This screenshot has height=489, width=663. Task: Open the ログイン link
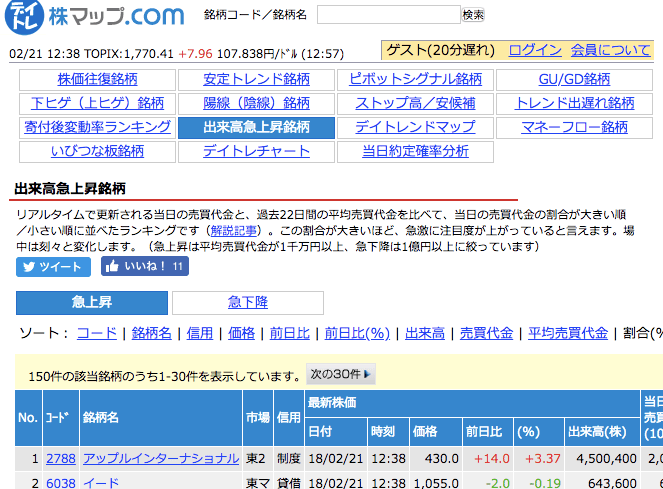tap(535, 50)
